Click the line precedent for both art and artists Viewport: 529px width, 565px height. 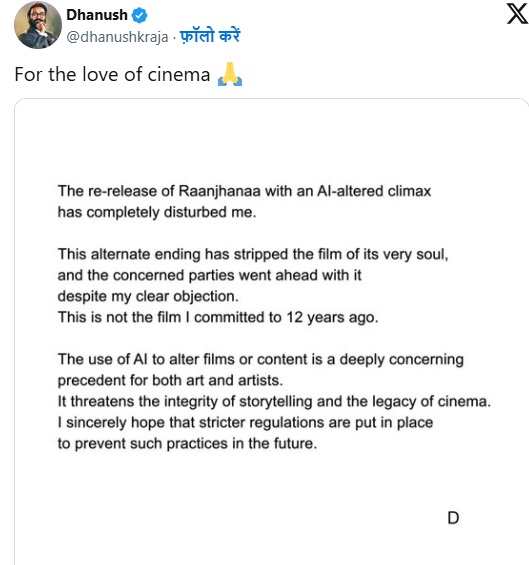170,381
